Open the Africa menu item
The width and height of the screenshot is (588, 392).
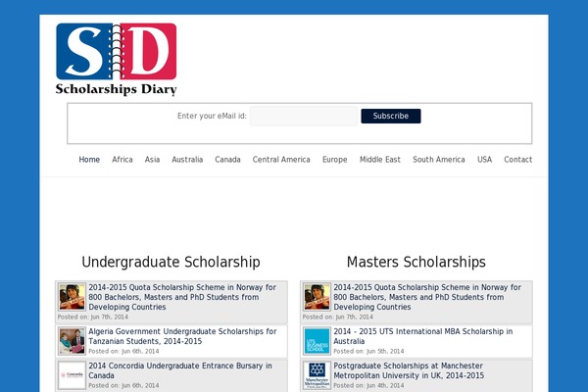click(122, 160)
